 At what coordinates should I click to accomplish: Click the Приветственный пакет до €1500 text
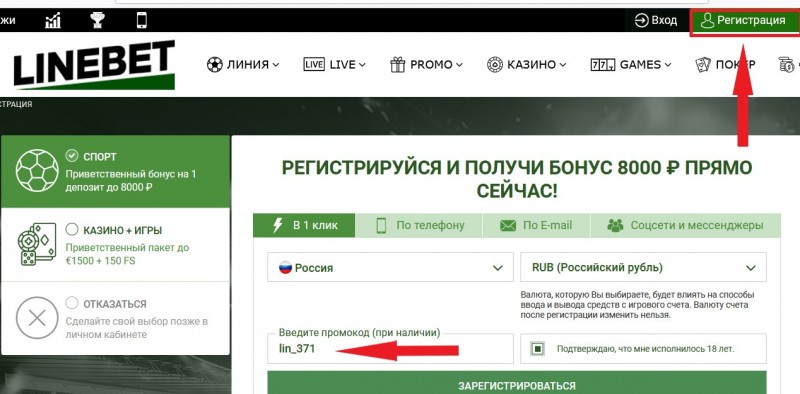pos(127,254)
